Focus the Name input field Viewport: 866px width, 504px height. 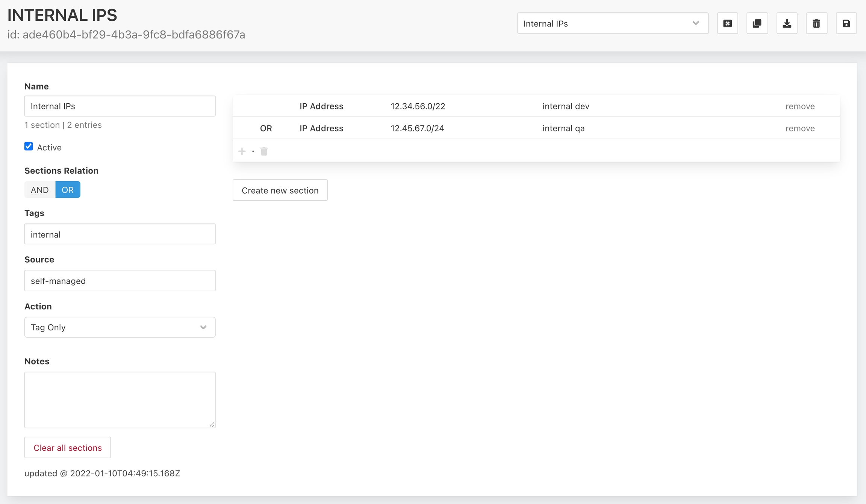click(x=120, y=106)
